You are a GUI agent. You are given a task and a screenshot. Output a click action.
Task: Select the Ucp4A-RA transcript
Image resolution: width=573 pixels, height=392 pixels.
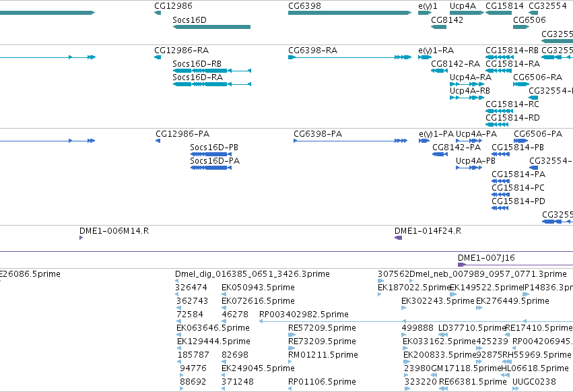pos(467,84)
